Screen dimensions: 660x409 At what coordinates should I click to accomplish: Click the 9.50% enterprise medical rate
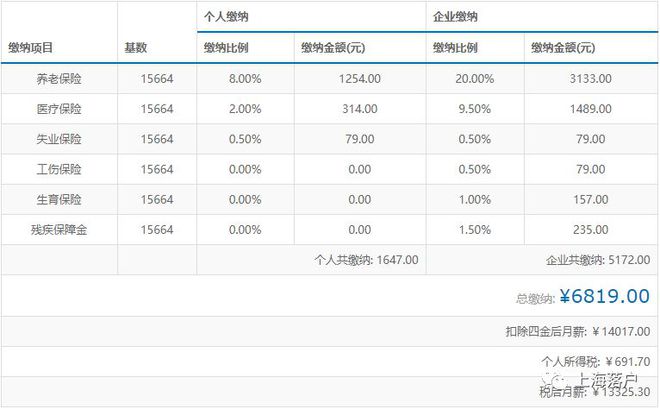tap(474, 109)
